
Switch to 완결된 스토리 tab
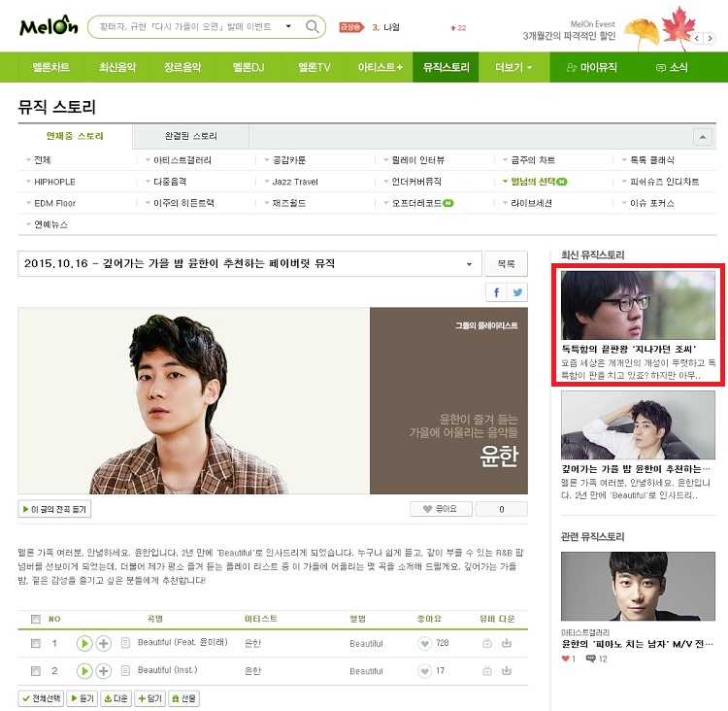(191, 136)
